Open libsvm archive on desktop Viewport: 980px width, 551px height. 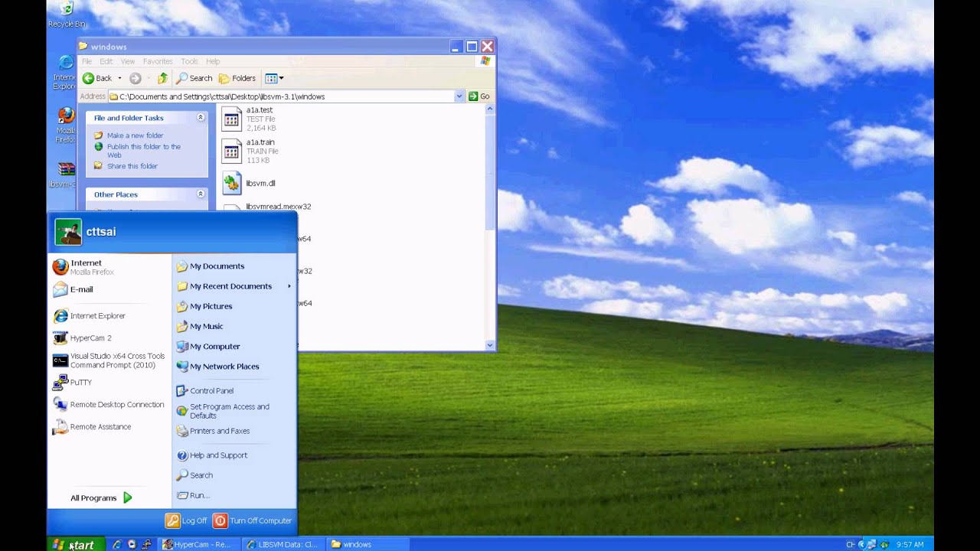click(64, 174)
